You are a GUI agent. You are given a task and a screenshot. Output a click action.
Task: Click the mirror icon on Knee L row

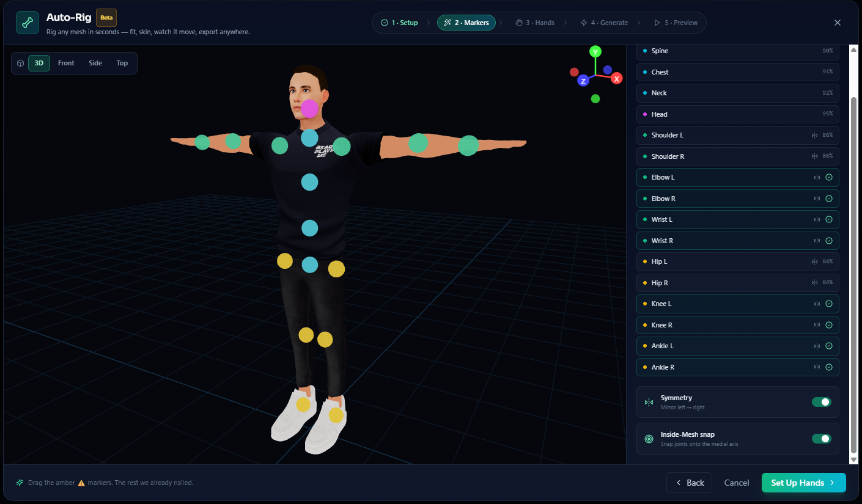tap(817, 304)
